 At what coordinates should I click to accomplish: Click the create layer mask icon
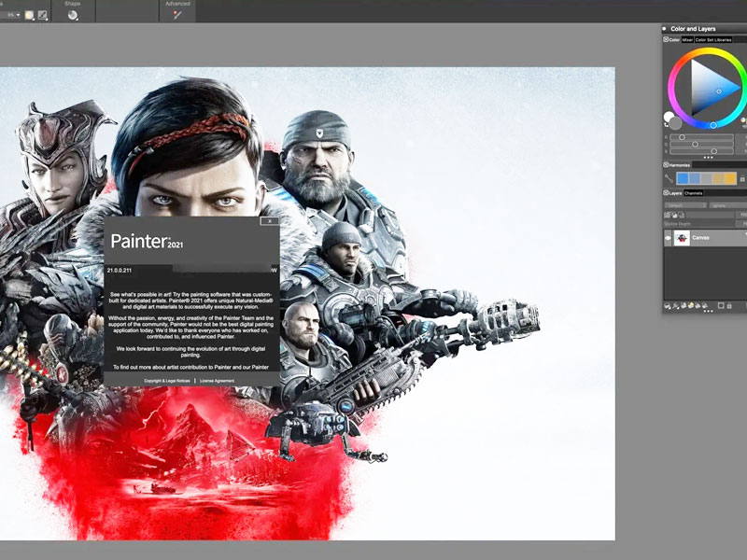[721, 306]
